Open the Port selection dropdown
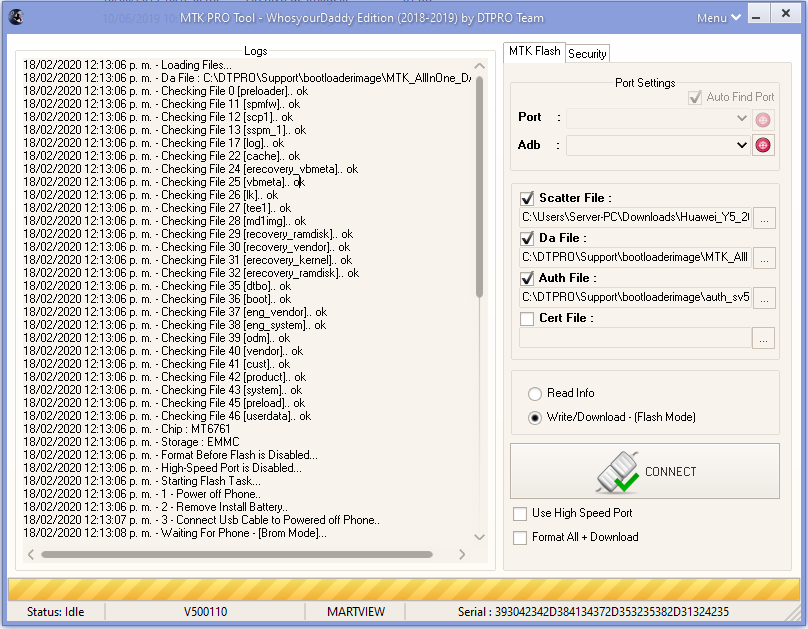The image size is (808, 629). (741, 119)
